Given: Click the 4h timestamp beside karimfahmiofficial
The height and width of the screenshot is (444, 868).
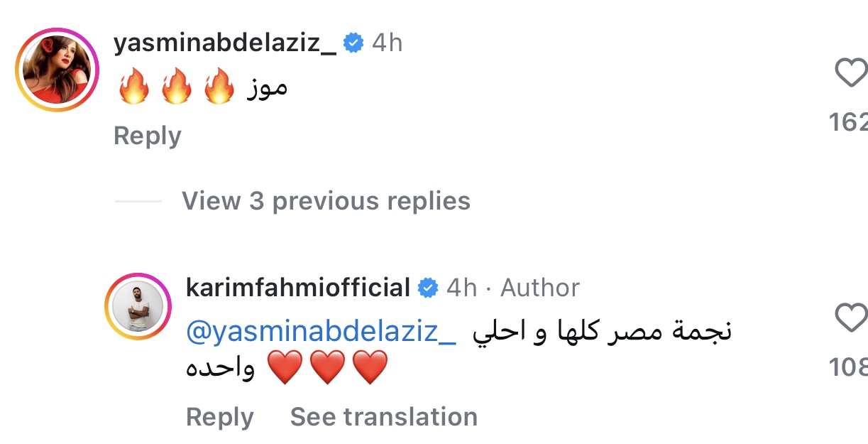Looking at the screenshot, I should [461, 288].
